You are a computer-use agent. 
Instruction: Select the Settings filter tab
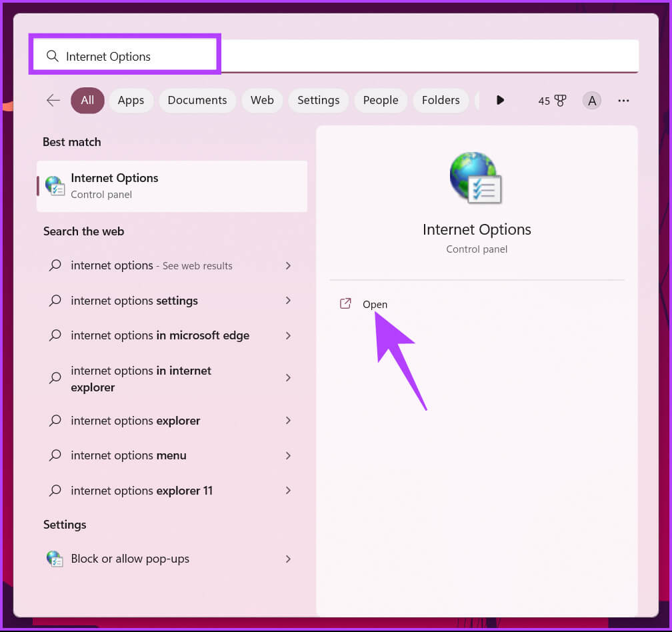(319, 100)
